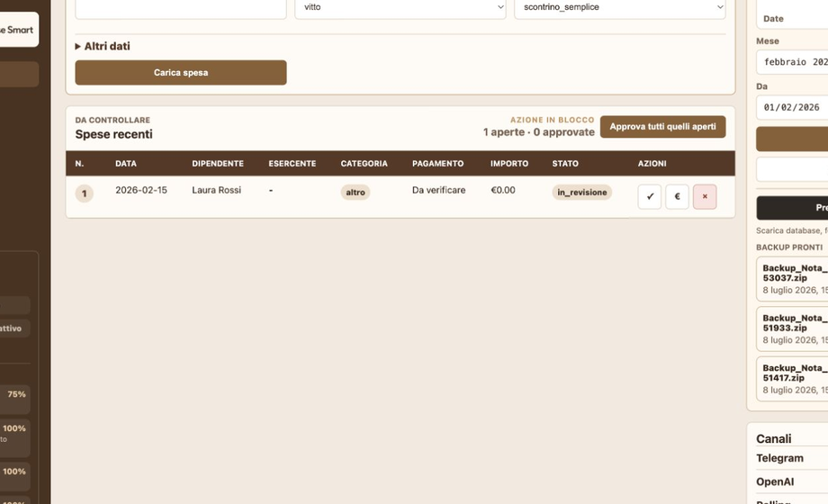
Task: Click the 1 aperte · 0 approvate counter
Action: click(x=538, y=132)
